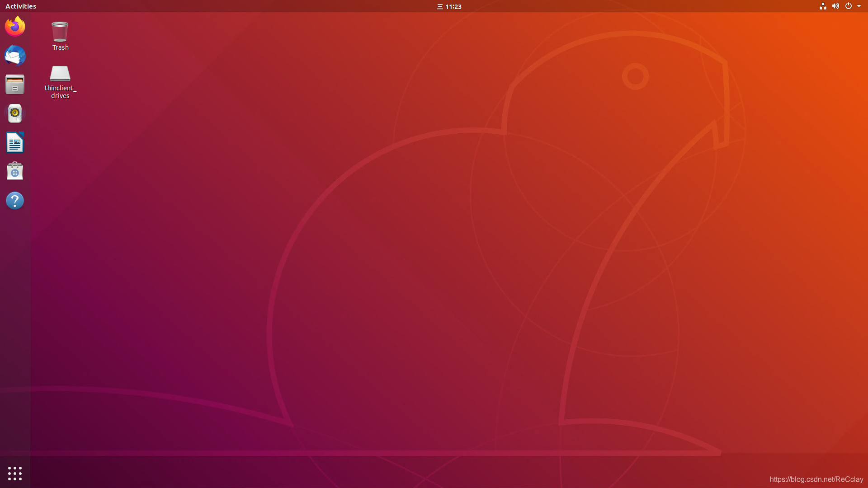Click the network status icon
Image resolution: width=868 pixels, height=488 pixels.
click(x=823, y=6)
